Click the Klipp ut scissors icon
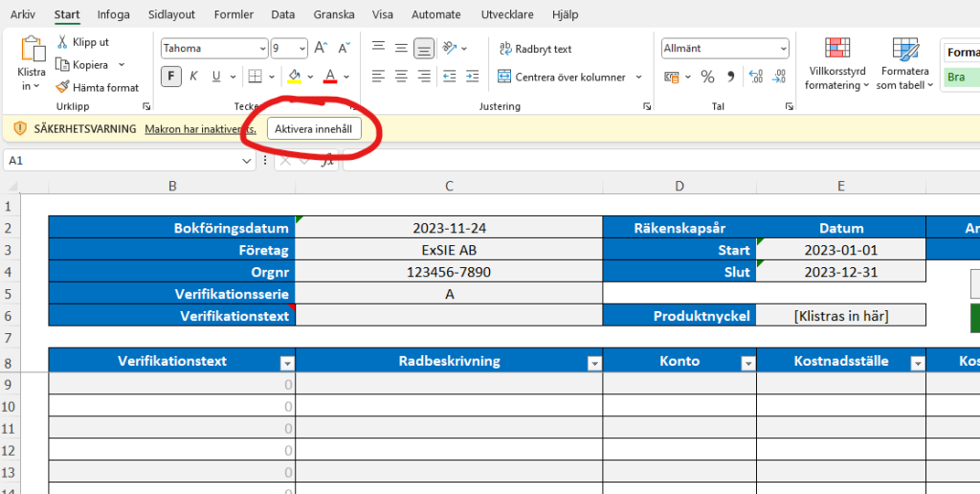 click(63, 42)
